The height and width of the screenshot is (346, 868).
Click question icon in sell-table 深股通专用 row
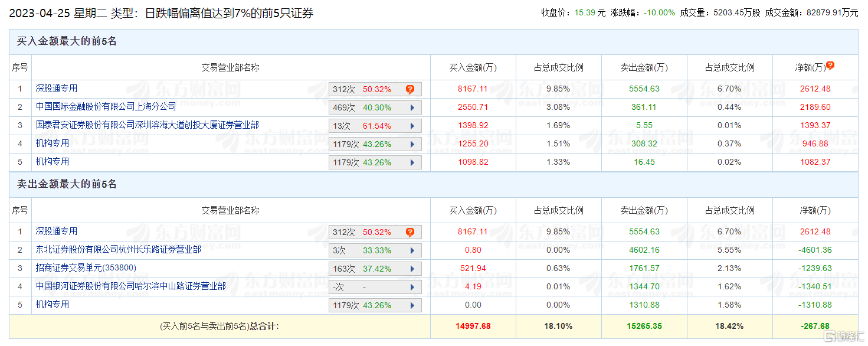click(410, 233)
